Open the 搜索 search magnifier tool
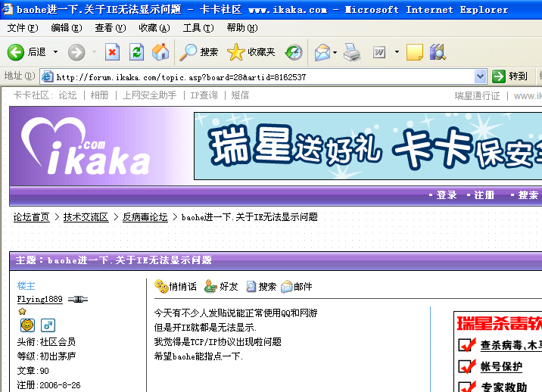542x392 pixels. click(x=199, y=52)
